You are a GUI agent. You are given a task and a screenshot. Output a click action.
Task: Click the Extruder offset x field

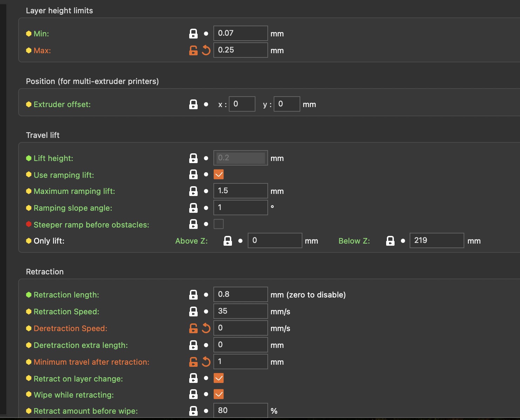(242, 104)
